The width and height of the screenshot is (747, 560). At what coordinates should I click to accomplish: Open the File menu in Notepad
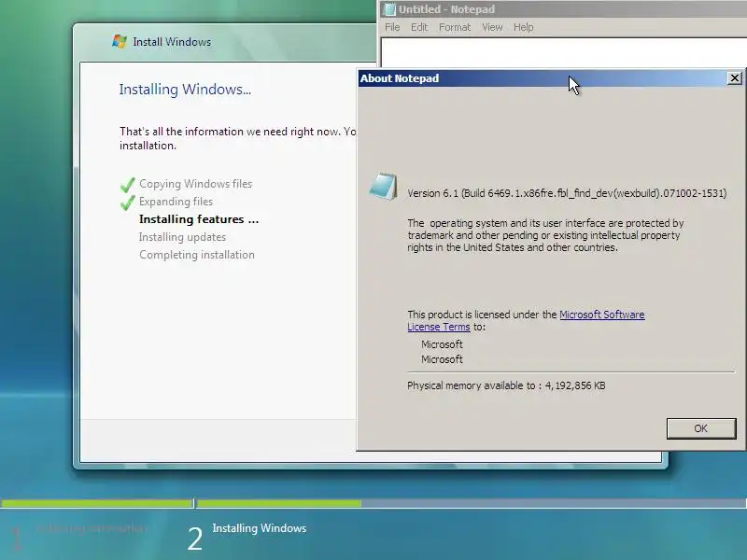(x=392, y=27)
